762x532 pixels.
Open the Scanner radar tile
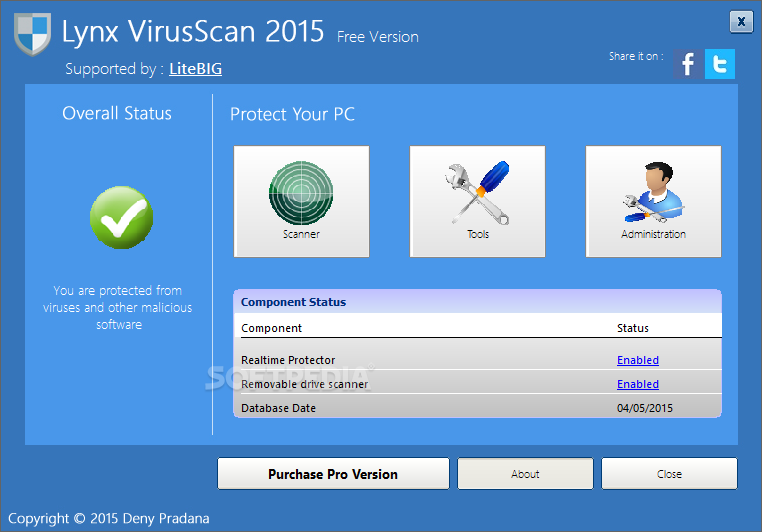pyautogui.click(x=301, y=201)
